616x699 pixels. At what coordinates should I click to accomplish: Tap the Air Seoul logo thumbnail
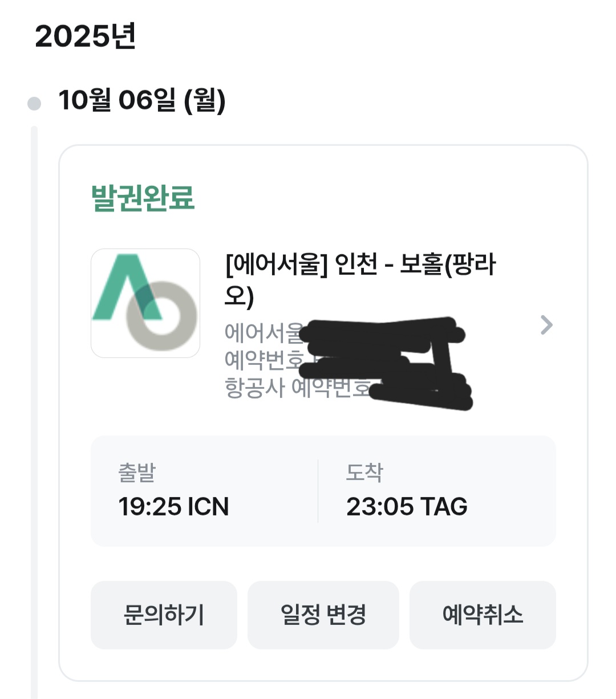pyautogui.click(x=145, y=303)
